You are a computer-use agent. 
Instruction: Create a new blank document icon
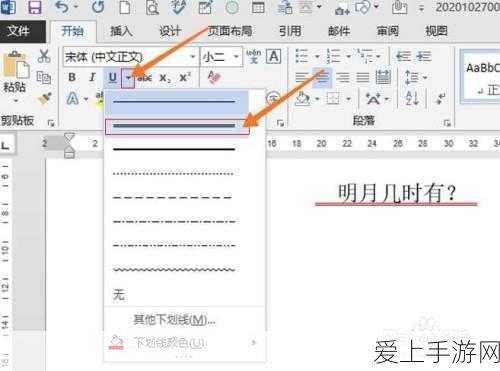point(125,7)
